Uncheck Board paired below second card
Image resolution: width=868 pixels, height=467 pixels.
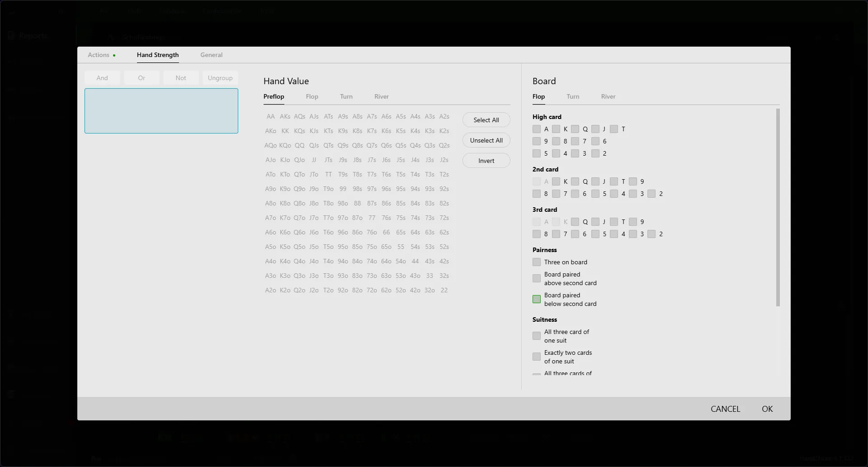point(537,299)
